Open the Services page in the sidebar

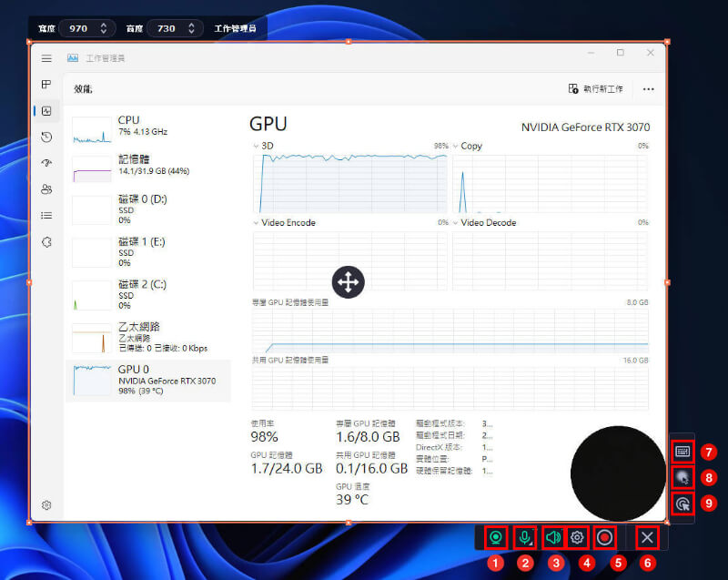tap(46, 242)
